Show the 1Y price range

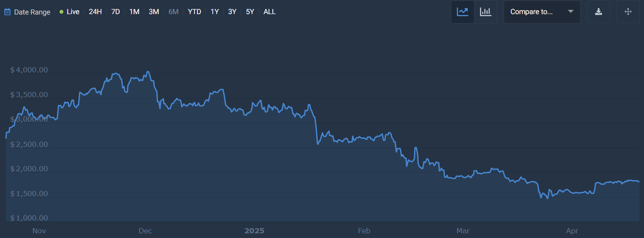tap(215, 12)
